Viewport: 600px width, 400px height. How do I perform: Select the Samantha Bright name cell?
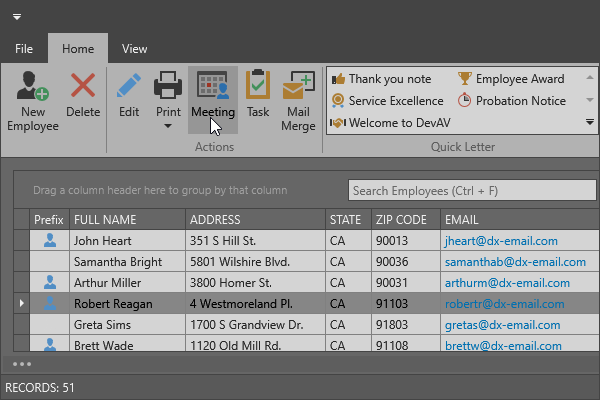(x=127, y=262)
